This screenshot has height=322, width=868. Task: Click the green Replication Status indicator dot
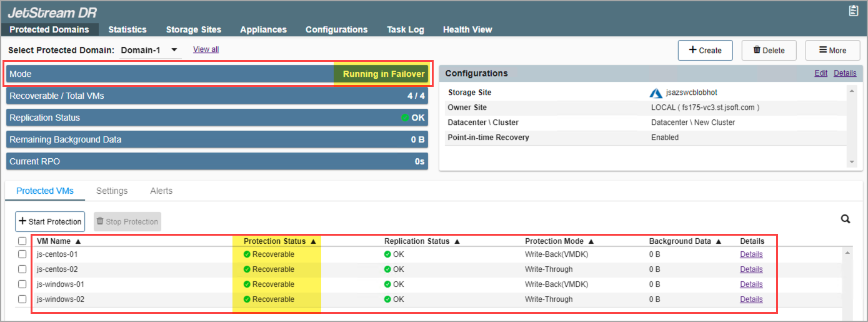[x=405, y=118]
